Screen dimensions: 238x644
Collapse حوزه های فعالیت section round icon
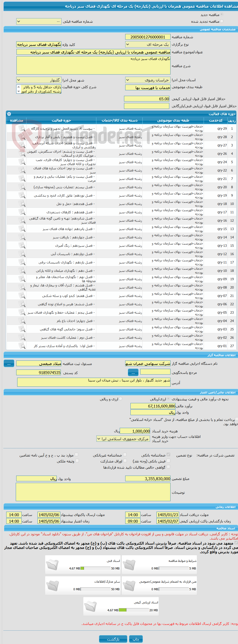9,114
